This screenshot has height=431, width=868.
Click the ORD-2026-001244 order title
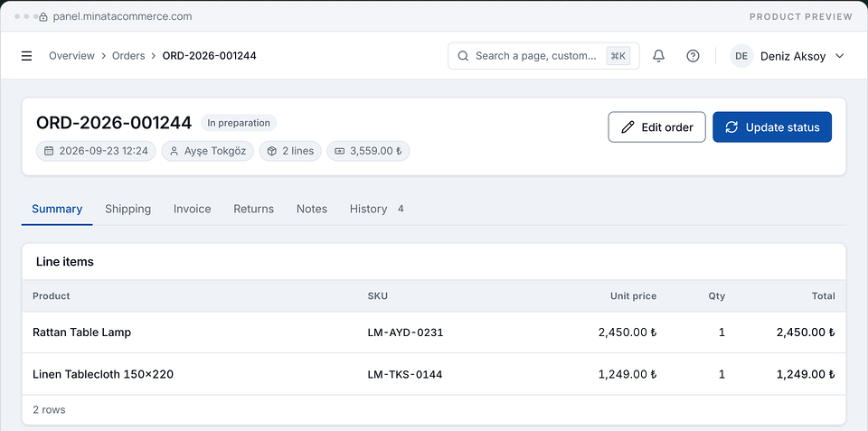click(114, 123)
